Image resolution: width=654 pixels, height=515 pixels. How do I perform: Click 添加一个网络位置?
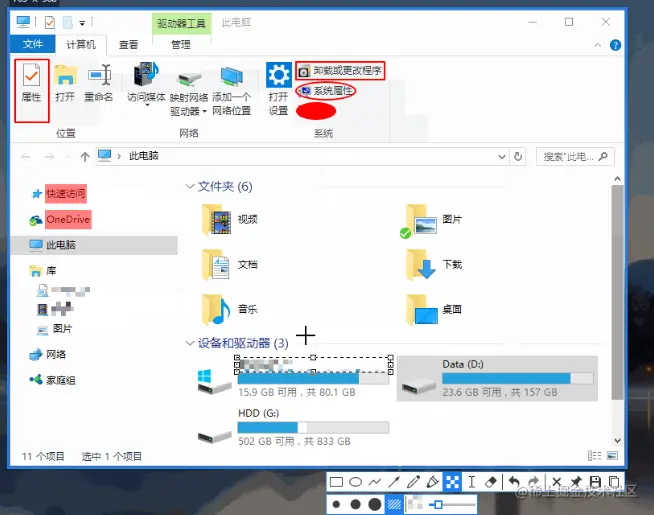[231, 91]
